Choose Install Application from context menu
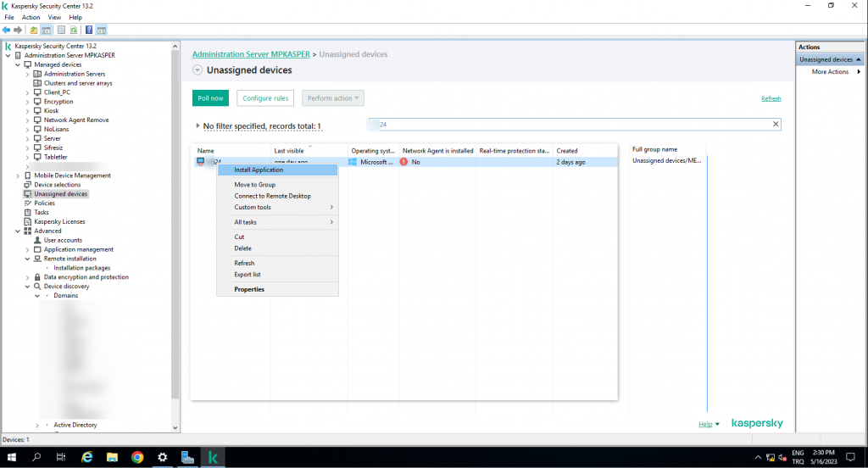 tap(259, 170)
